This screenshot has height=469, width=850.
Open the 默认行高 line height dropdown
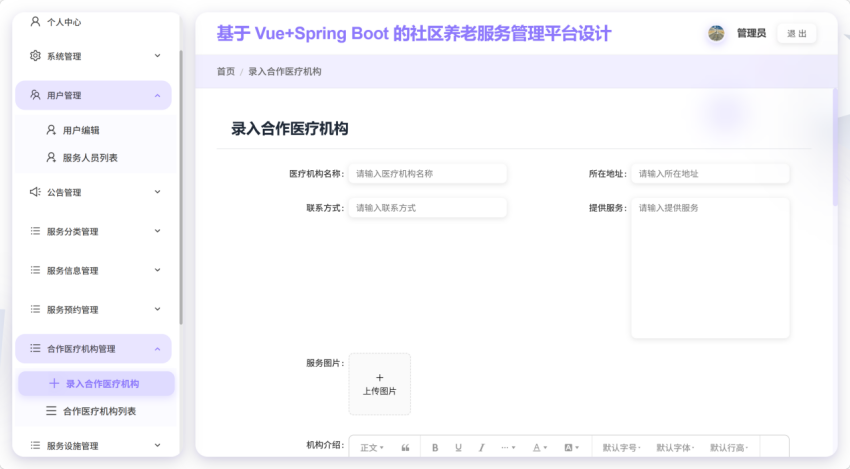click(729, 448)
